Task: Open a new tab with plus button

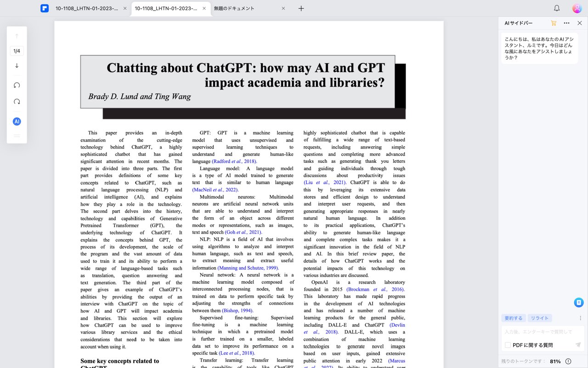Action: [x=301, y=8]
